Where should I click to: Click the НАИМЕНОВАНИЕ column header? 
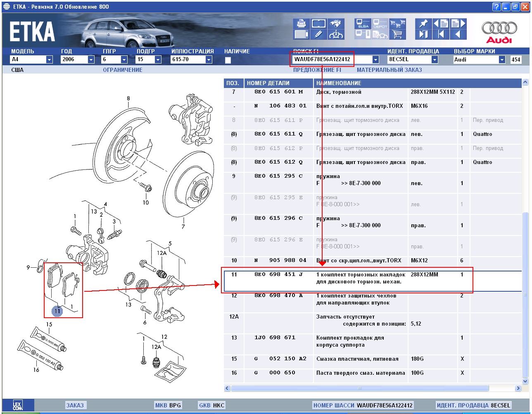(418, 83)
